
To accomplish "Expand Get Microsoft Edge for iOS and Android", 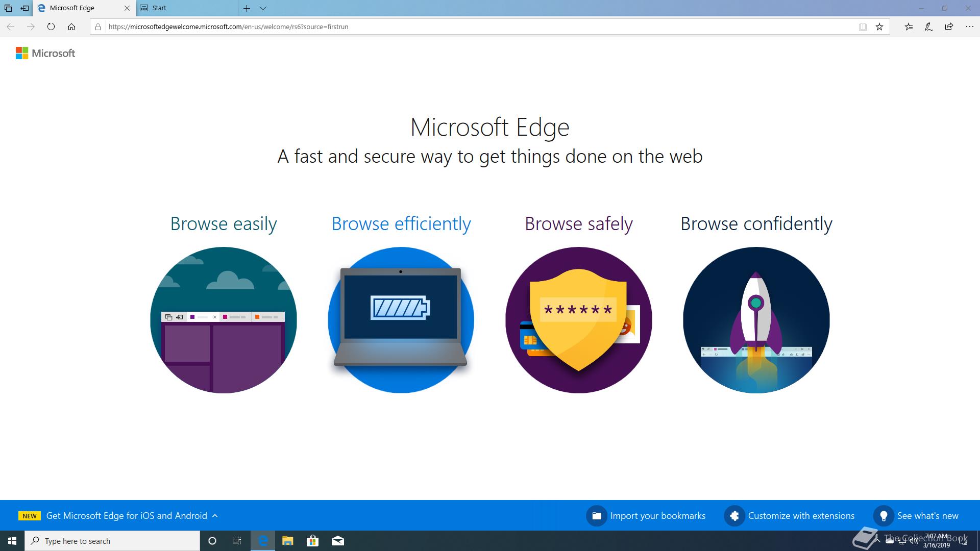I will [132, 516].
